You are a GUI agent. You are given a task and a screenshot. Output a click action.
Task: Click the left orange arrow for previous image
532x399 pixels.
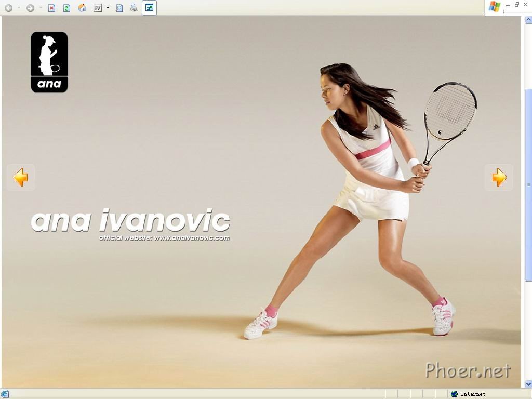(21, 177)
